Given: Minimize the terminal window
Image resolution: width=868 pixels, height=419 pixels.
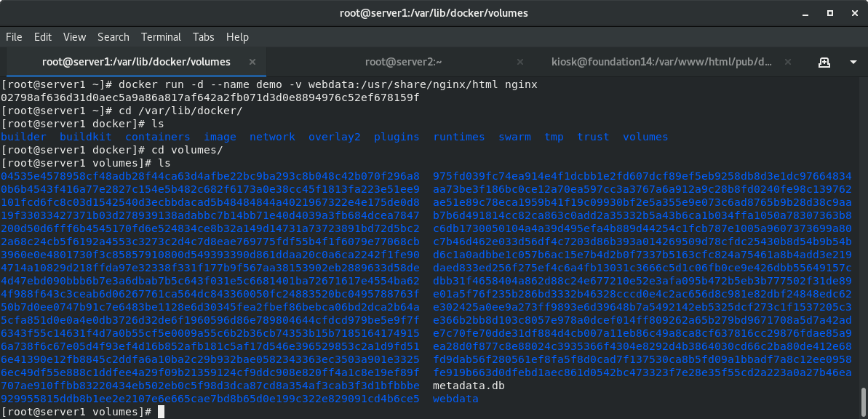Looking at the screenshot, I should click(x=806, y=13).
